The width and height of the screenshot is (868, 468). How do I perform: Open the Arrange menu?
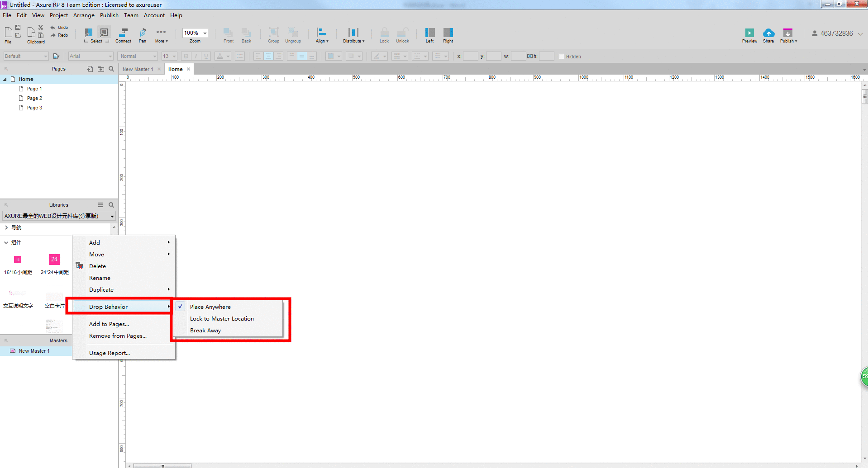click(84, 15)
